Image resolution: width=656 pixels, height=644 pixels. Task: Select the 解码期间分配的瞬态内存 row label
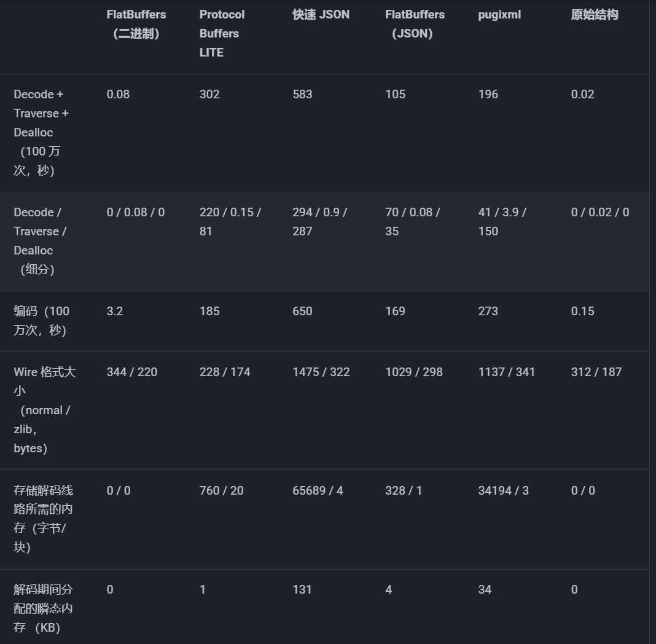[43, 608]
